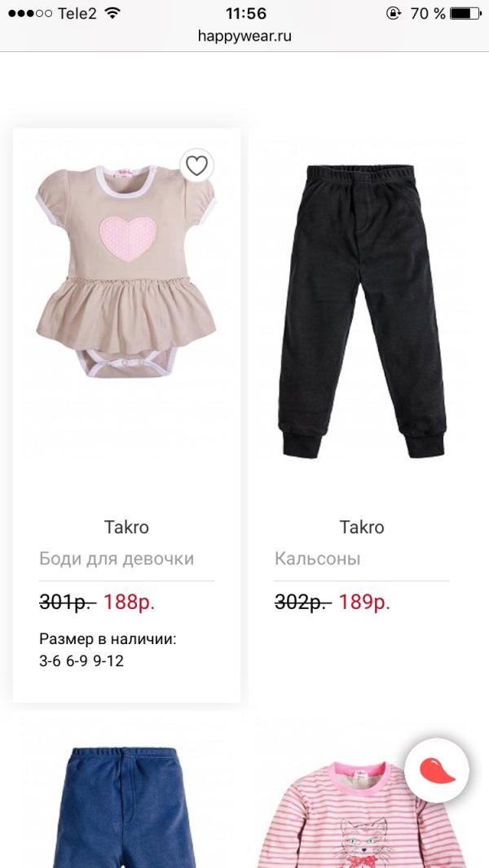Open the black pants product image
The height and width of the screenshot is (868, 489).
pos(362,311)
